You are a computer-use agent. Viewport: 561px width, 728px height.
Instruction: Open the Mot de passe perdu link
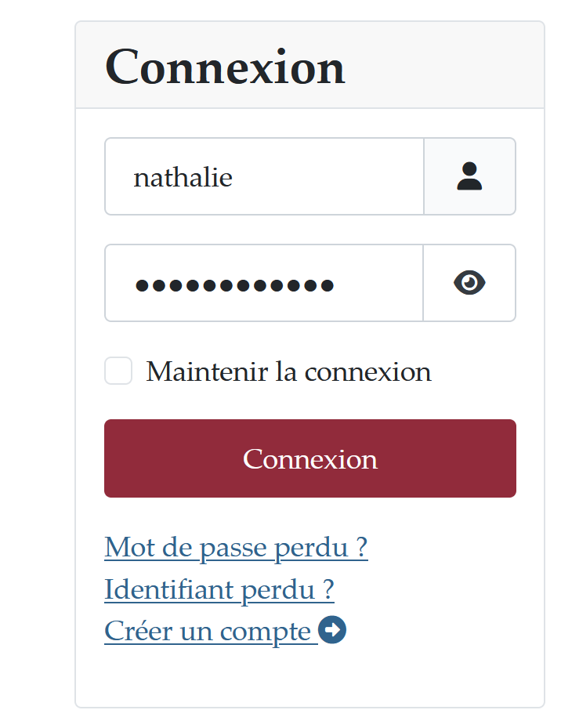pyautogui.click(x=236, y=548)
